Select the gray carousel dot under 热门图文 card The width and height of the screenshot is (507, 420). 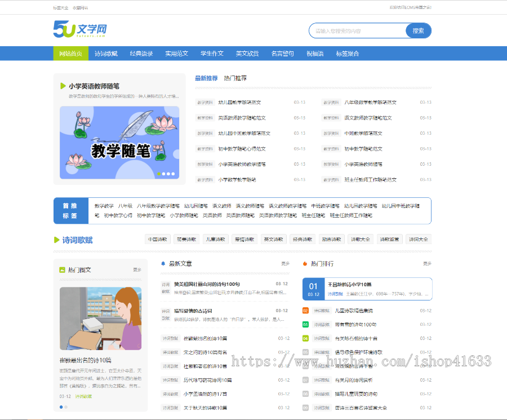pyautogui.click(x=66, y=407)
